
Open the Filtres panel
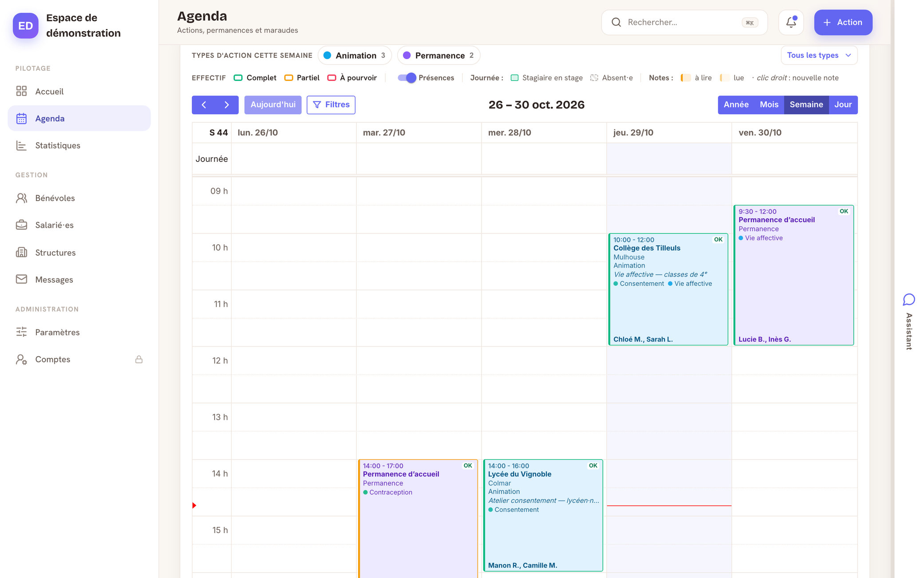pyautogui.click(x=331, y=105)
